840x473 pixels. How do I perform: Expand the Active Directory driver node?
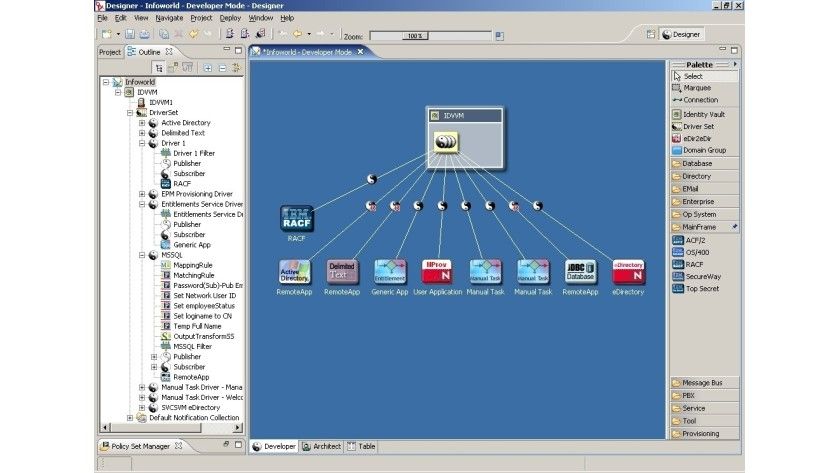pos(142,123)
